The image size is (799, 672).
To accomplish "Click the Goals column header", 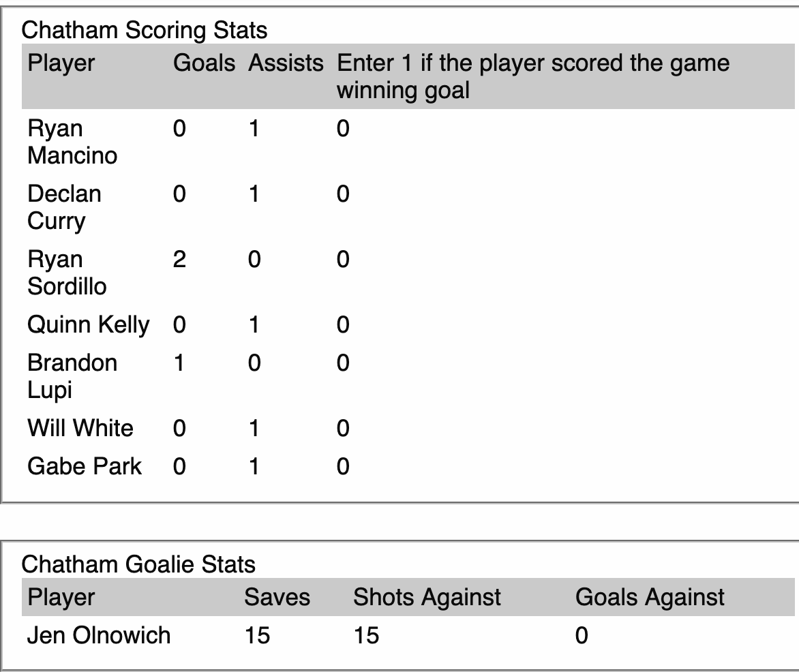I will (x=204, y=63).
